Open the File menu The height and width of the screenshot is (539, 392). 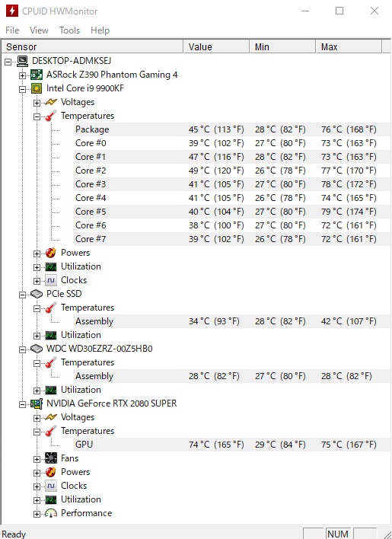point(12,30)
